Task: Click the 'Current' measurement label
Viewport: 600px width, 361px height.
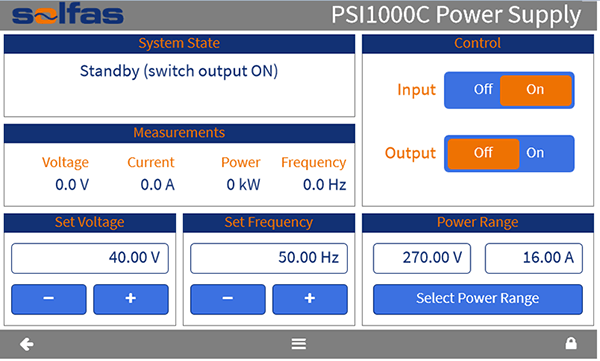Action: point(151,162)
